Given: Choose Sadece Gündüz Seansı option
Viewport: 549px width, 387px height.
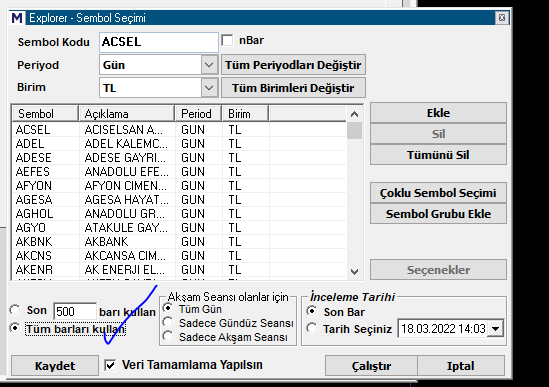Looking at the screenshot, I should point(168,322).
